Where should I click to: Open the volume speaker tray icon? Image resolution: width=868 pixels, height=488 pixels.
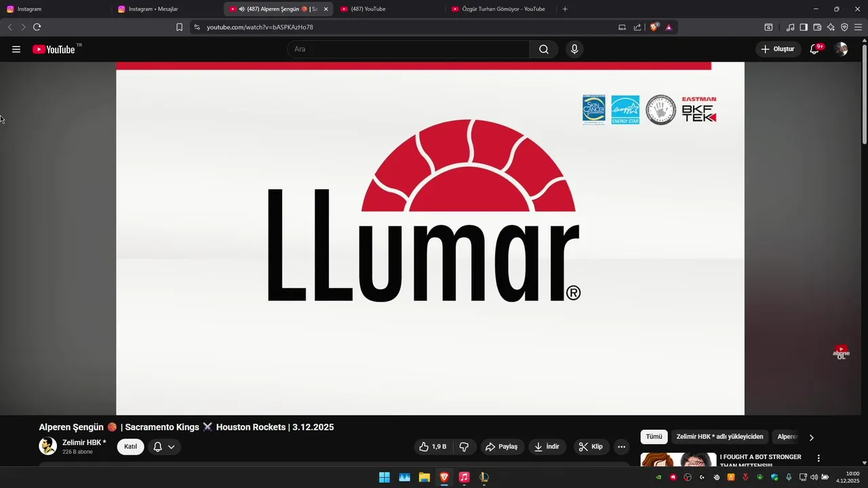click(x=814, y=477)
